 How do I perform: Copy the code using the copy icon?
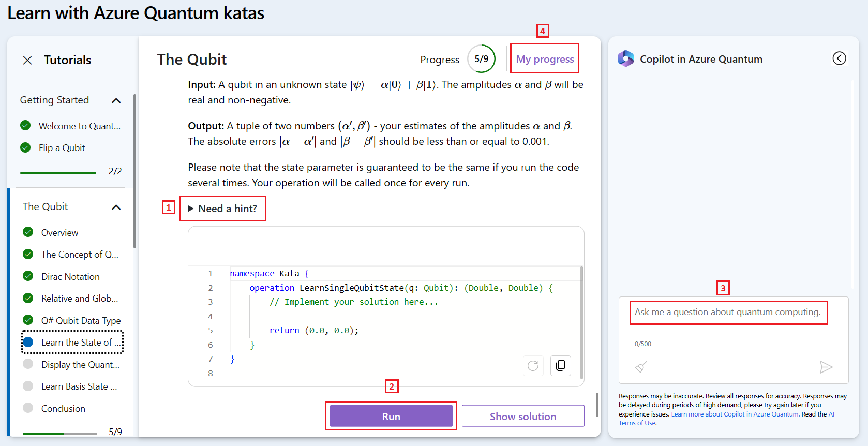(560, 366)
